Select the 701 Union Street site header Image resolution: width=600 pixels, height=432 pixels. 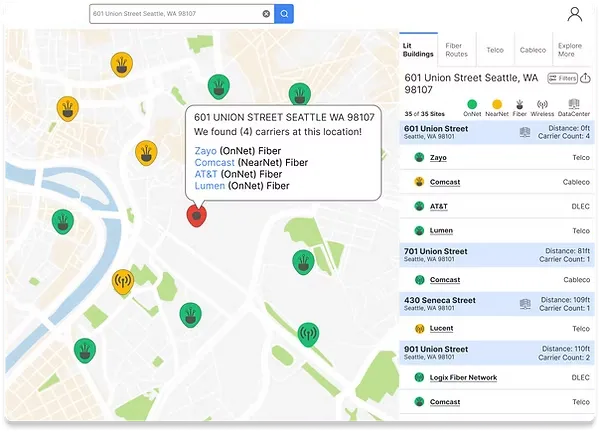pyautogui.click(x=497, y=255)
